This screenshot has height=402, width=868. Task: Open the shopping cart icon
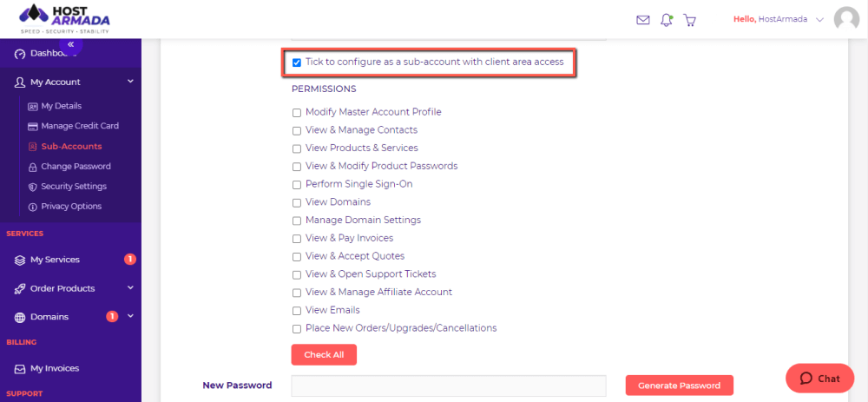click(x=690, y=19)
